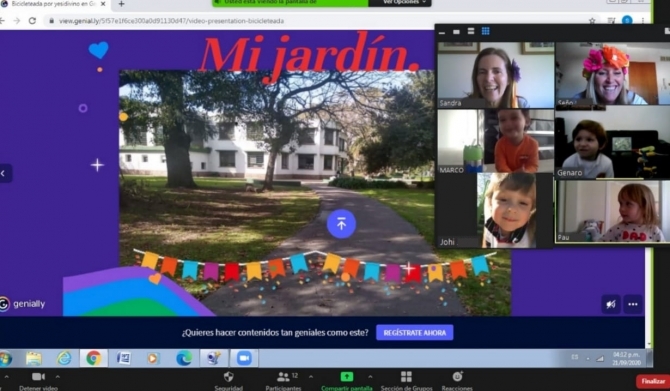Switch video panel to gallery grid view
Viewport: 670px width, 391px height.
click(485, 31)
